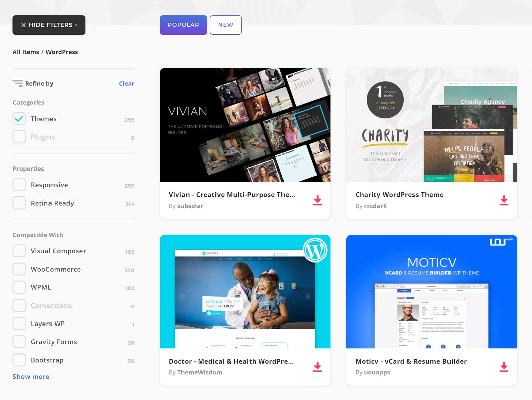
Task: Hide the filters sidebar
Action: pos(49,25)
